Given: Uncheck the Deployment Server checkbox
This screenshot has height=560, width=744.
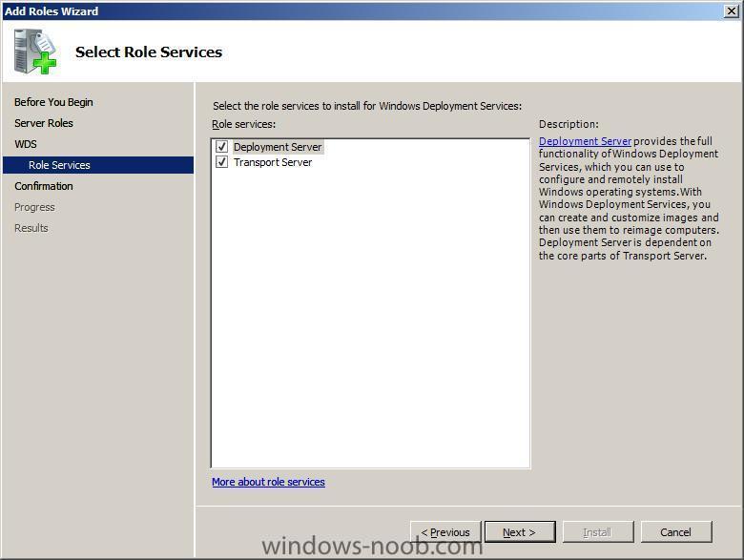Looking at the screenshot, I should tap(221, 147).
